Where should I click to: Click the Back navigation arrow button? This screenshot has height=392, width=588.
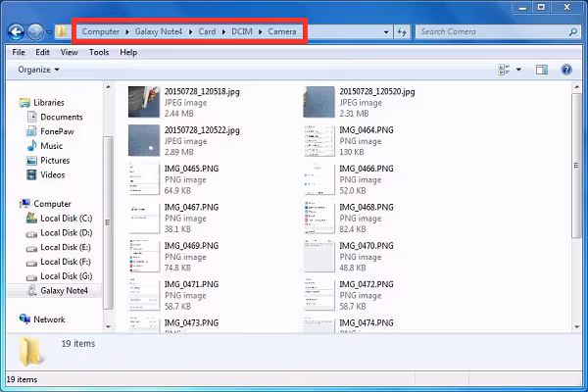[16, 32]
